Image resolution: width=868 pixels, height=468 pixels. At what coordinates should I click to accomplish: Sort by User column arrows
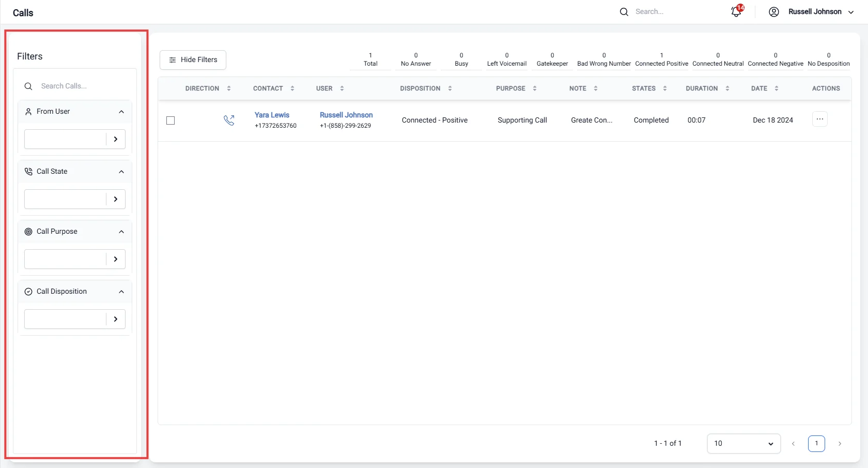point(342,88)
